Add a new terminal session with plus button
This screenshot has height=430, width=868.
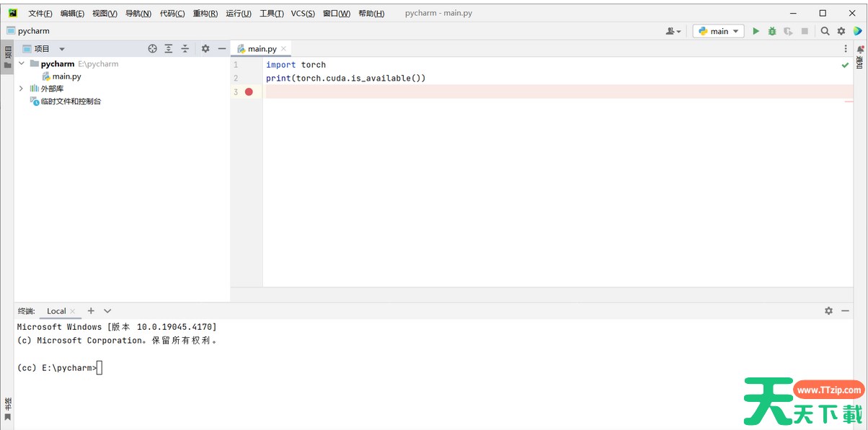point(91,310)
